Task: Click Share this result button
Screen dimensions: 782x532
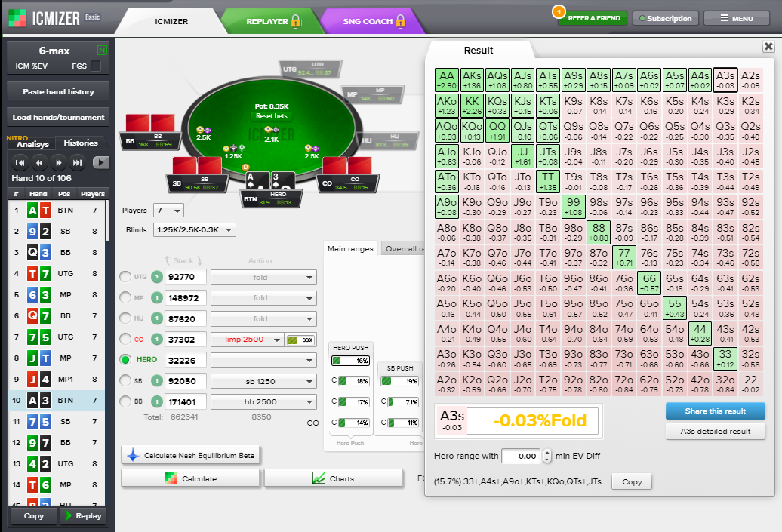Action: [x=715, y=411]
